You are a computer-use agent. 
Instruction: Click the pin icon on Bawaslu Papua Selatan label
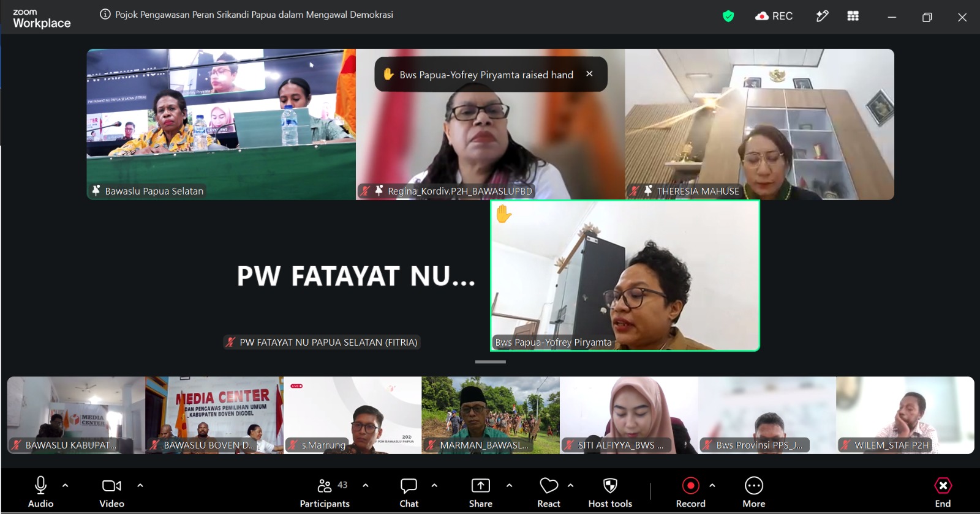[x=96, y=190]
